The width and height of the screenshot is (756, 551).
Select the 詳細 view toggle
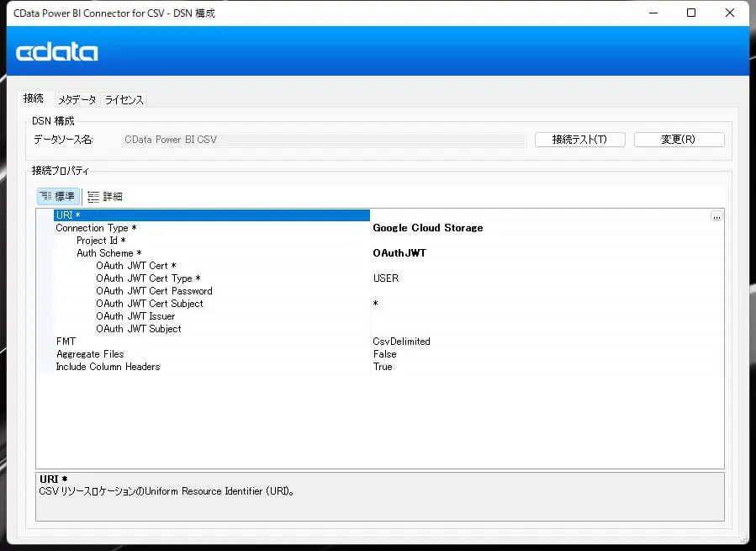click(105, 196)
